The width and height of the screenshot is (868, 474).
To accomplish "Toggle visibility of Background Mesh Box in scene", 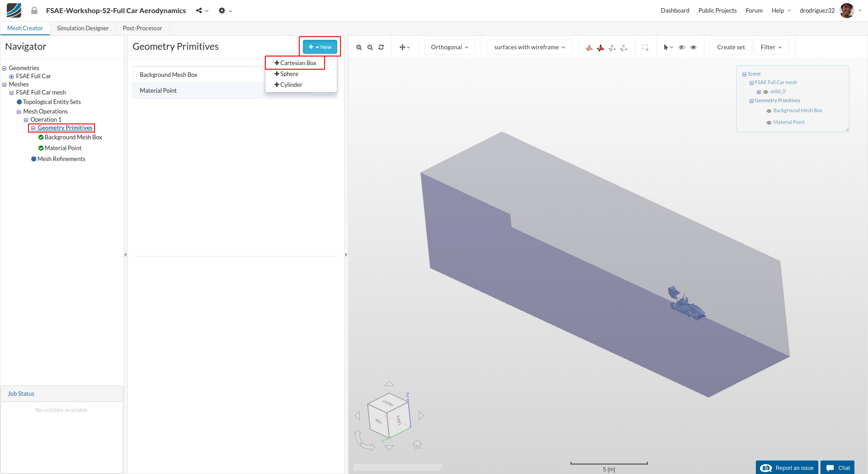I will click(x=769, y=111).
